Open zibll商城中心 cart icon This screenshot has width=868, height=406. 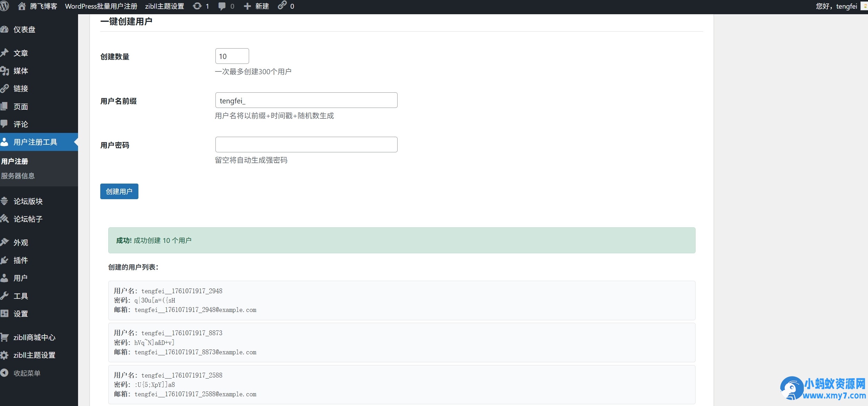[5, 337]
